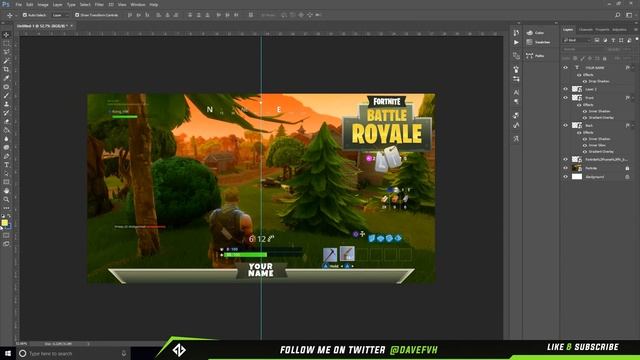Image resolution: width=640 pixels, height=360 pixels.
Task: Select the Horizontal Type tool
Action: (6, 164)
